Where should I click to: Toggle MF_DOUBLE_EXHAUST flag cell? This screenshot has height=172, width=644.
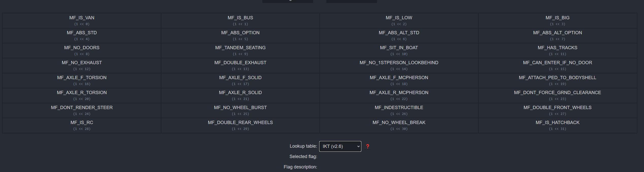[x=240, y=65]
